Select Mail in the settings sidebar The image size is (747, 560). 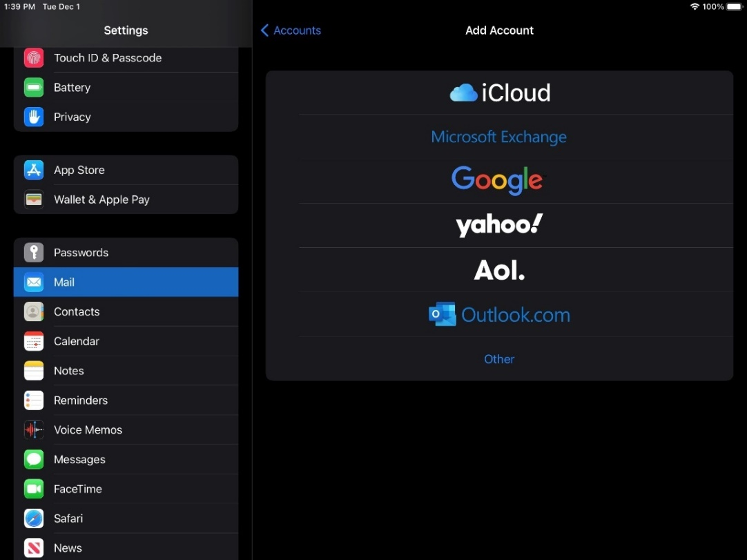126,282
